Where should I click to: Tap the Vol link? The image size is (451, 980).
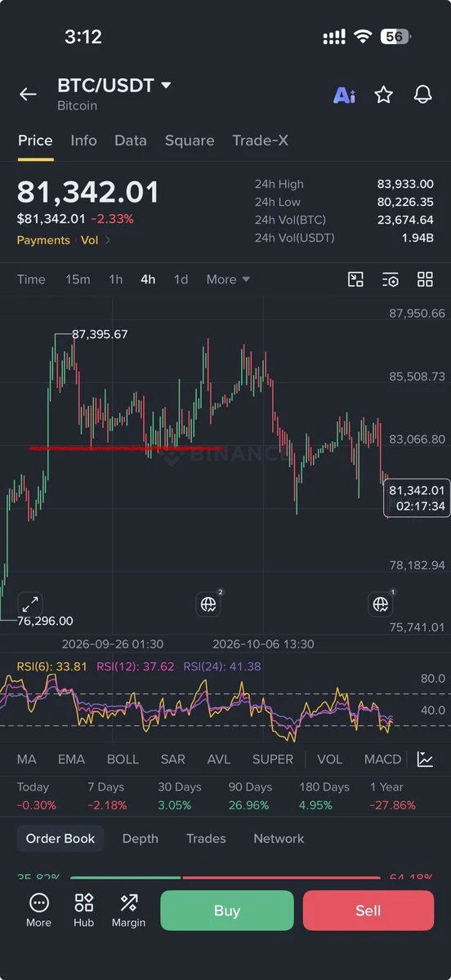pyautogui.click(x=89, y=240)
